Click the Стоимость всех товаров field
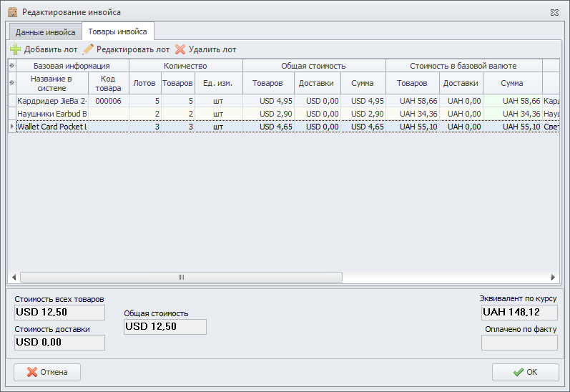This screenshot has height=392, width=570. click(x=59, y=313)
